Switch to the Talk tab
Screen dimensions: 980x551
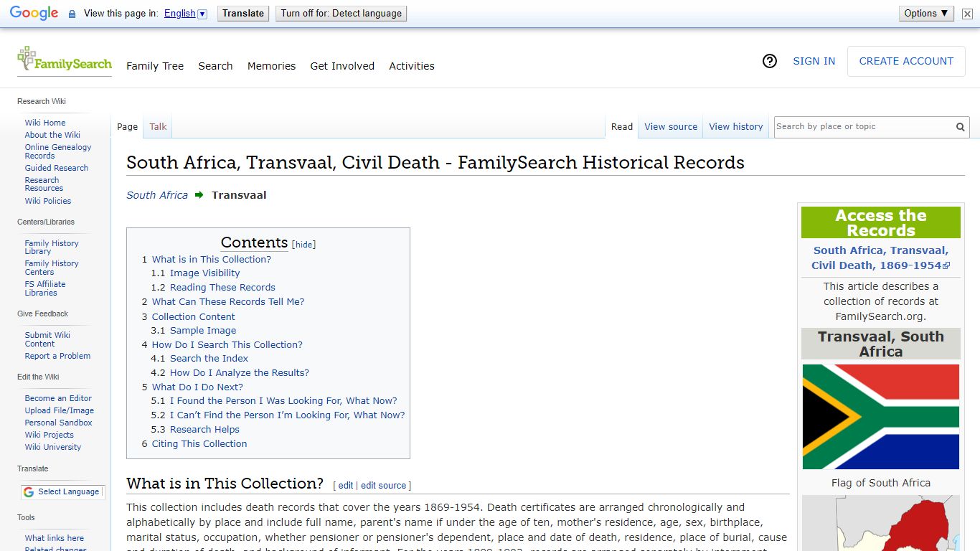[x=158, y=127]
